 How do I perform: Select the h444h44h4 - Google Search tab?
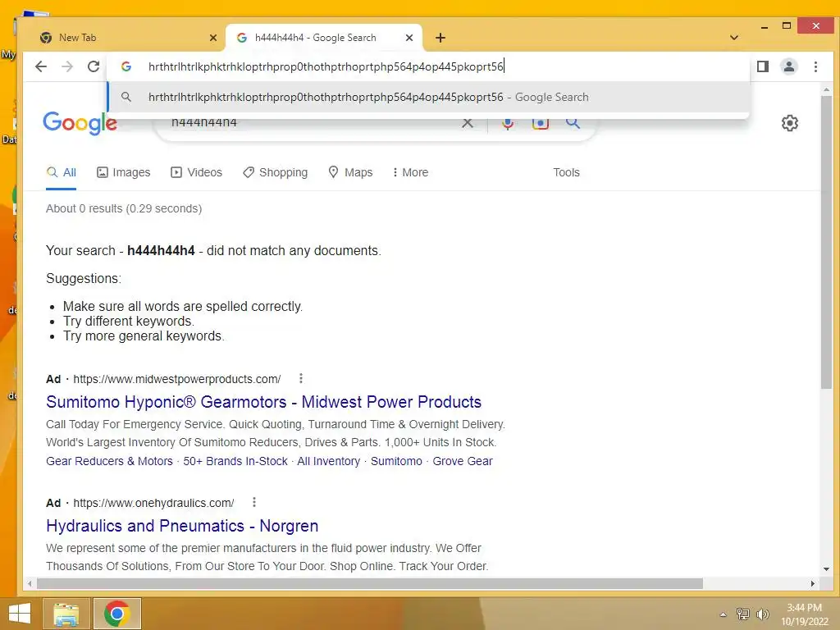tap(323, 38)
